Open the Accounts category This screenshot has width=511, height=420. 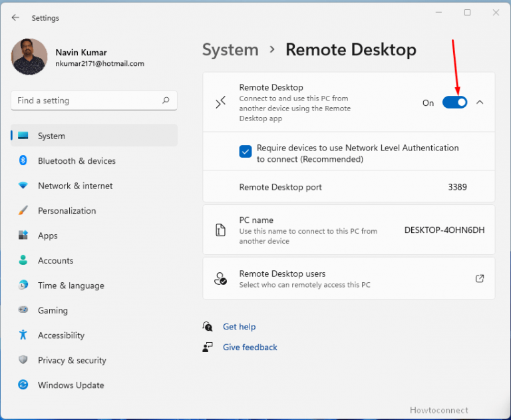click(94, 260)
